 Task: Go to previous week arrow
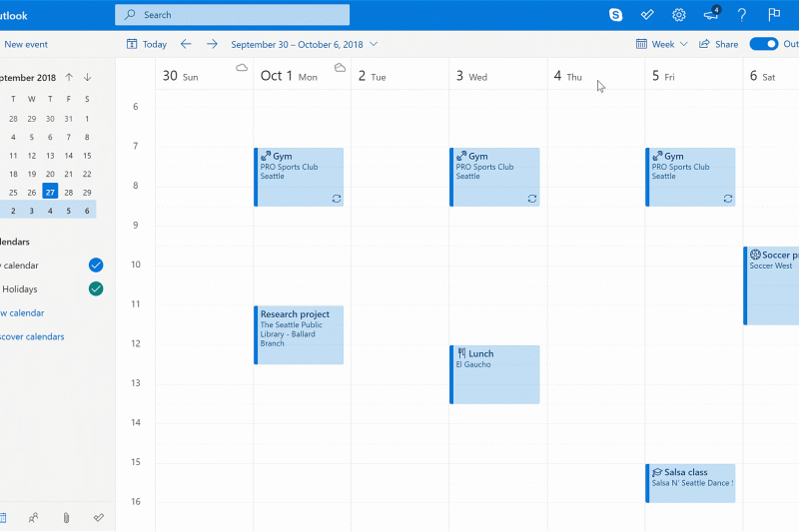(x=186, y=44)
